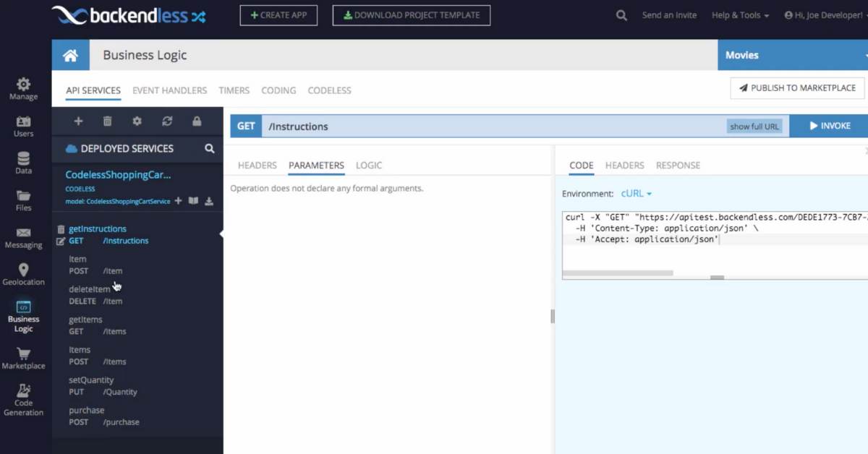Image resolution: width=868 pixels, height=454 pixels.
Task: Open the request HEADERS tab
Action: click(258, 166)
